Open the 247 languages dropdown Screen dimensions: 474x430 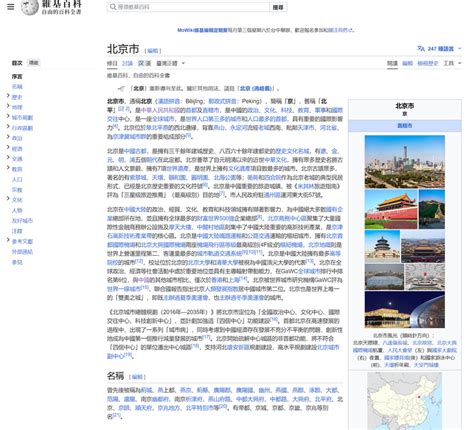pyautogui.click(x=439, y=49)
